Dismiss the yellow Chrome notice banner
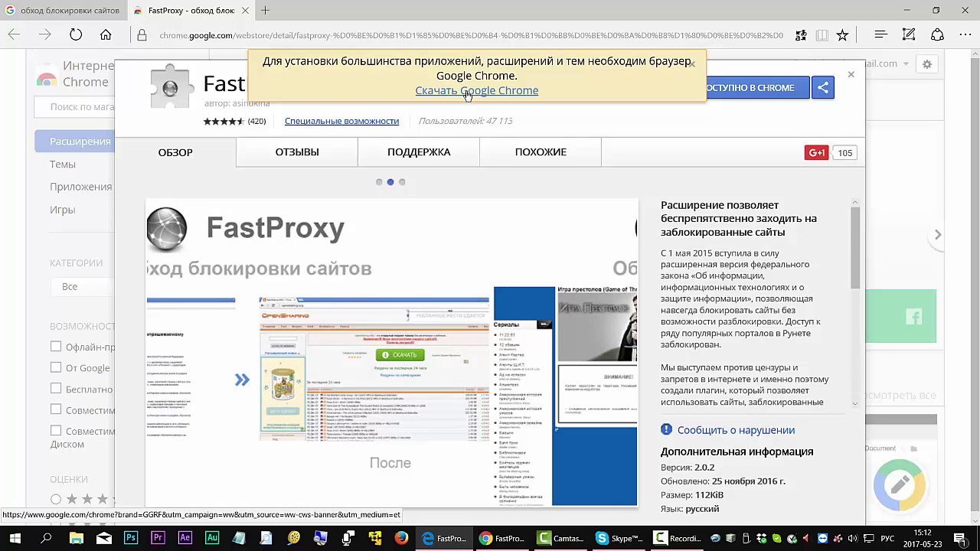This screenshot has width=980, height=551. pos(692,64)
